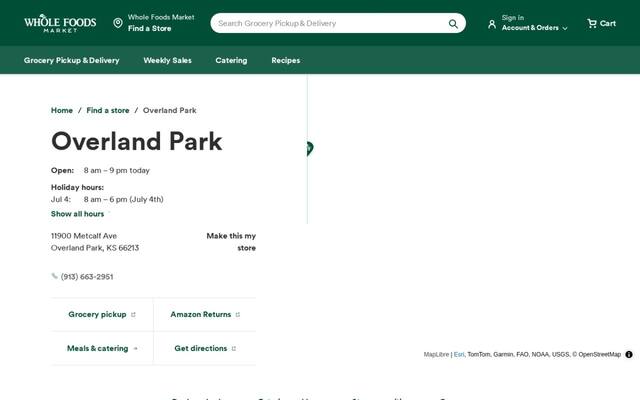Go to Find a store breadcrumb

click(108, 110)
